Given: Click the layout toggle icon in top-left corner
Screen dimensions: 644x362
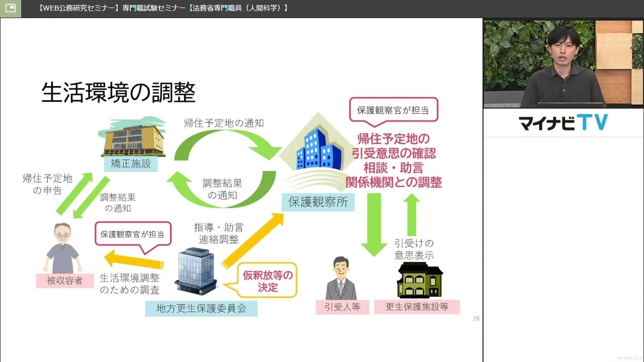Looking at the screenshot, I should point(10,8).
